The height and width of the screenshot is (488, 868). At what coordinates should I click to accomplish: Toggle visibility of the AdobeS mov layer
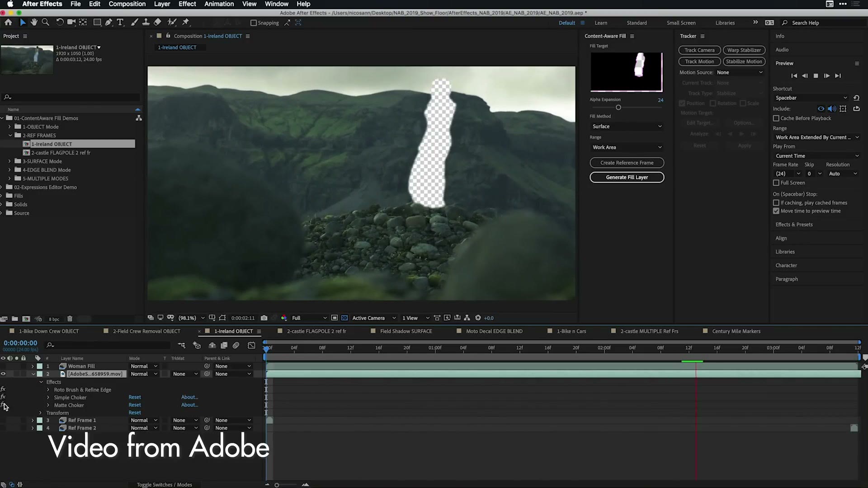coord(3,374)
